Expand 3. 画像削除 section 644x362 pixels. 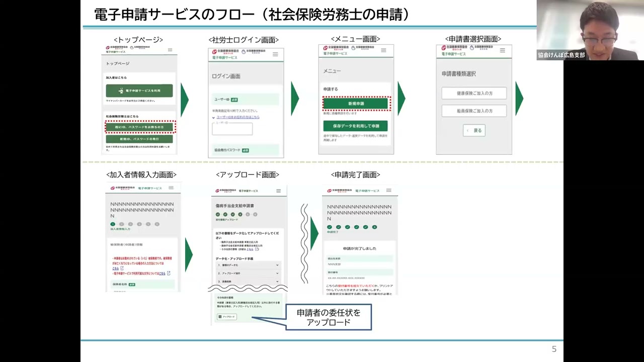point(248,282)
